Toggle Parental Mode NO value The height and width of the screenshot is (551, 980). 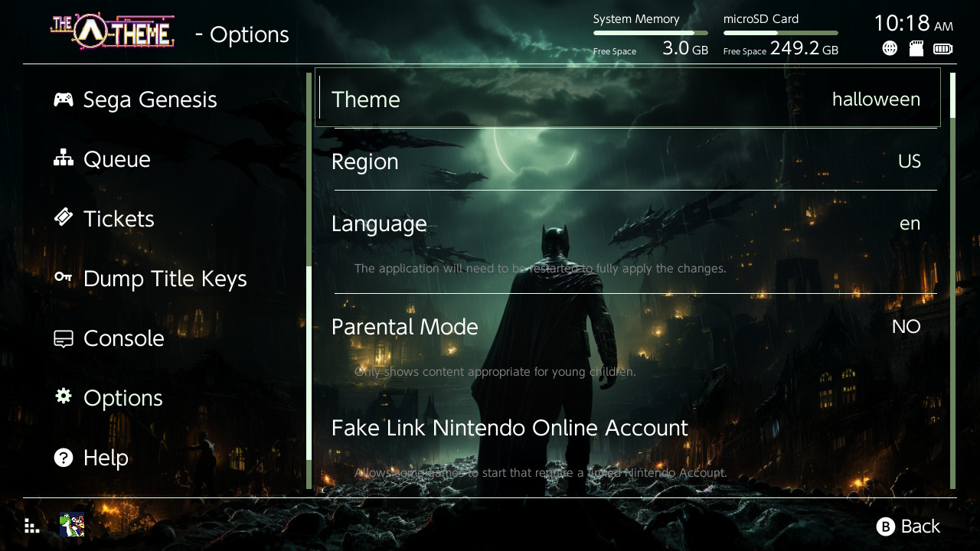pos(906,327)
